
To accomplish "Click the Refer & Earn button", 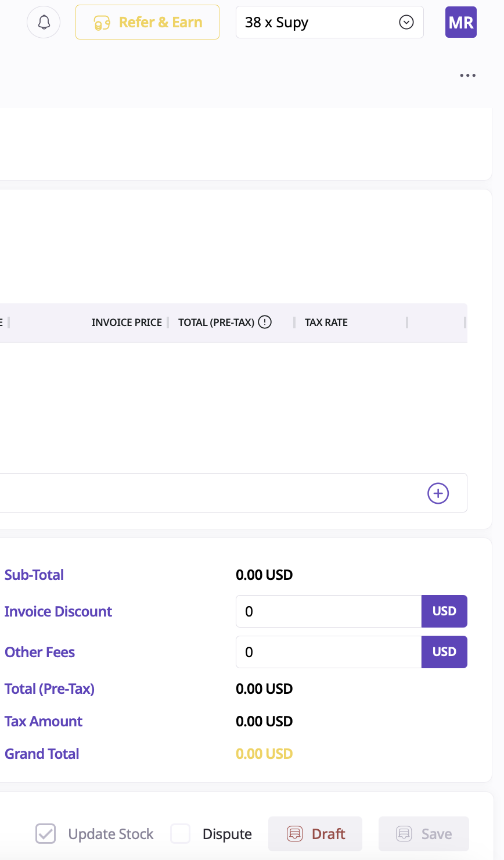I will (x=147, y=22).
